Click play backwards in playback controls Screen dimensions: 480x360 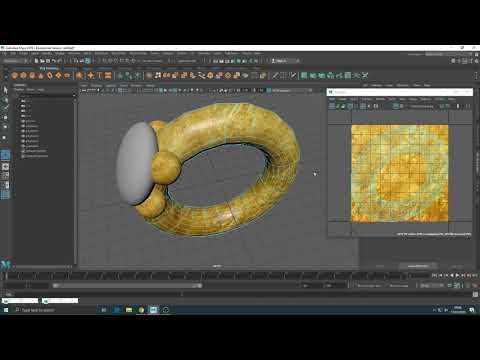pos(452,276)
